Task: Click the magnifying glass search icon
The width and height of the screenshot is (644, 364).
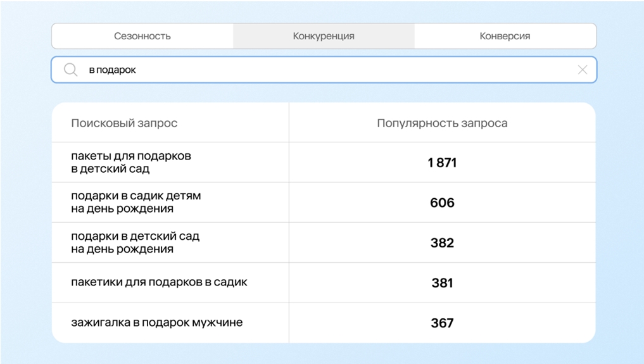Action: coord(71,70)
